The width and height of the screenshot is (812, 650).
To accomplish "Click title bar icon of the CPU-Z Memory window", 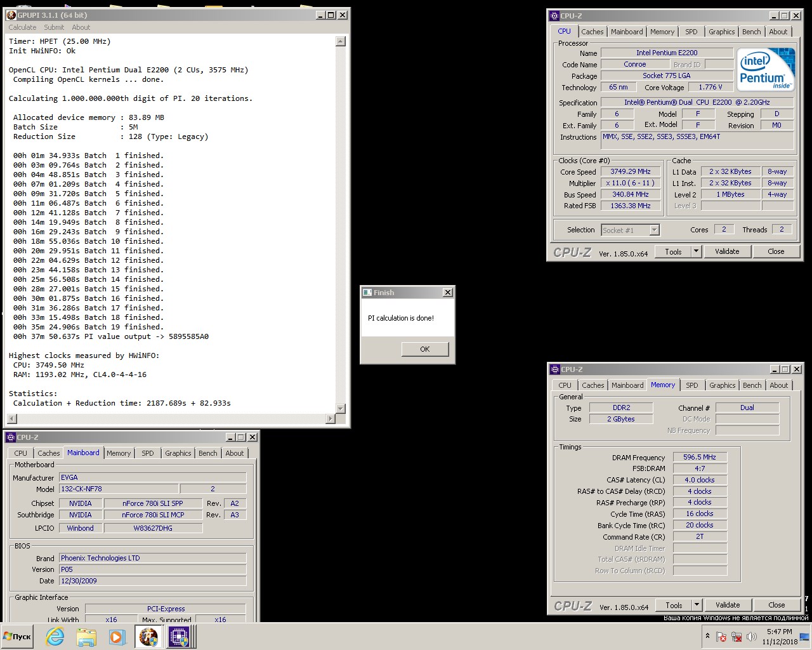I will tap(555, 369).
